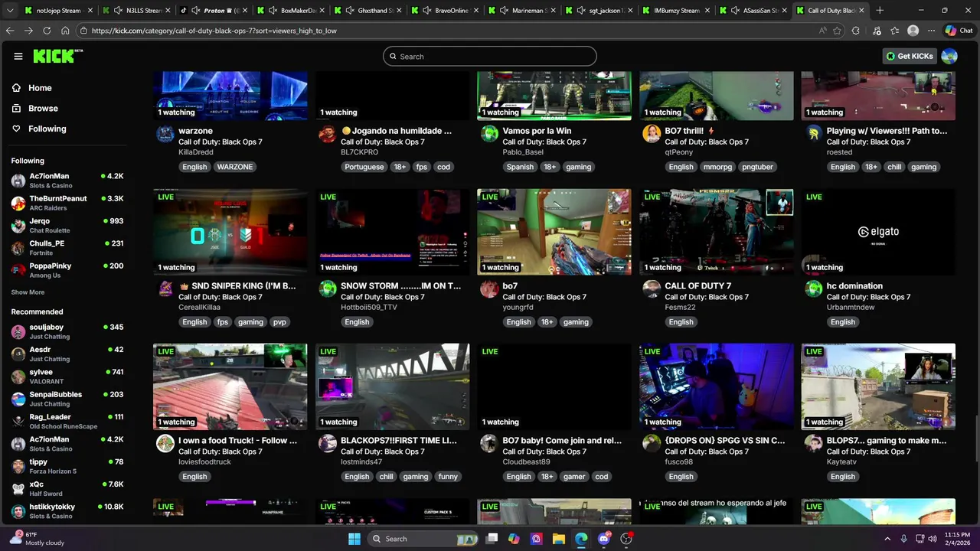Image resolution: width=980 pixels, height=551 pixels.
Task: Open hstikkytokky recommended channel
Action: click(67, 511)
